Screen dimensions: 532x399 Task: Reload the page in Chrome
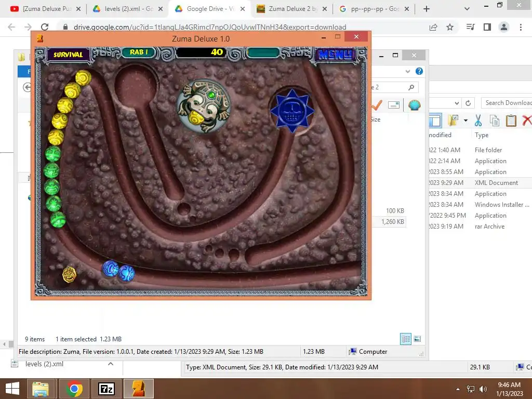[x=45, y=27]
